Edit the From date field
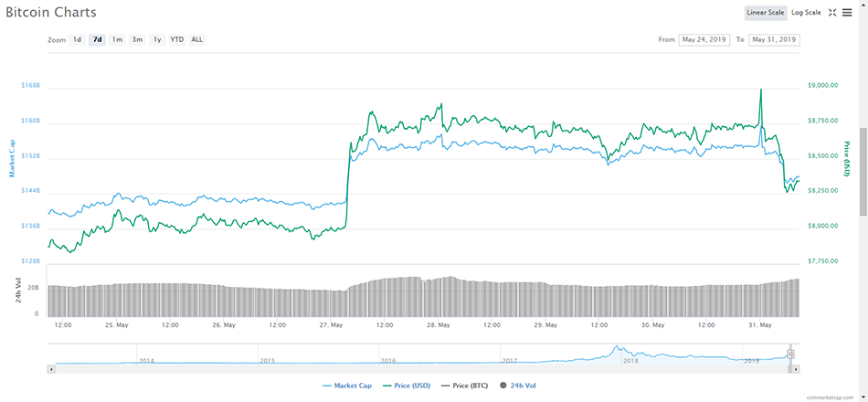 pos(704,40)
